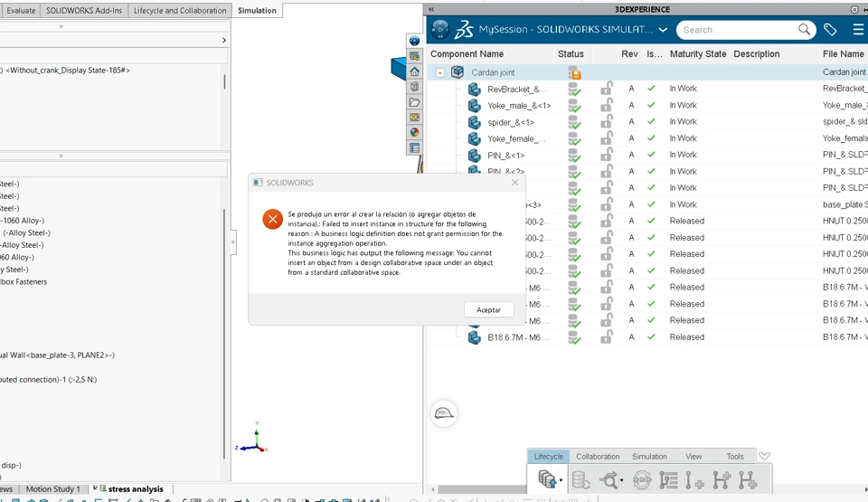The image size is (868, 502).
Task: Collapse the Cardan joint tree node
Action: pos(440,72)
